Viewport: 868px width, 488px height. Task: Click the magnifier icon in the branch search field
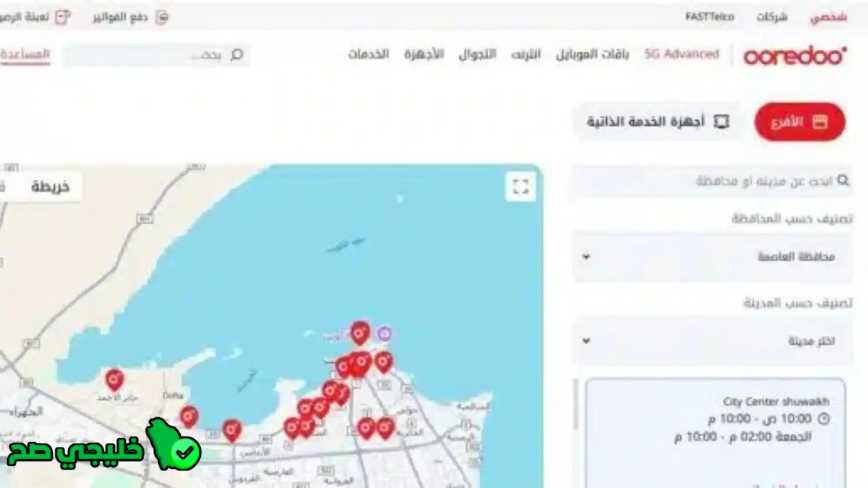coord(844,180)
